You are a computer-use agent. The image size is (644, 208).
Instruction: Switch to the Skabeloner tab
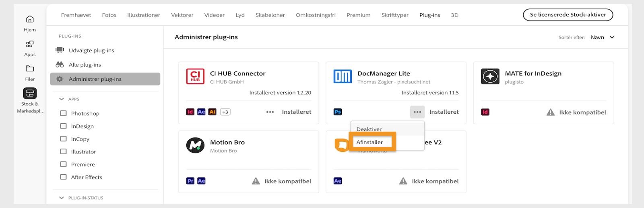[270, 15]
